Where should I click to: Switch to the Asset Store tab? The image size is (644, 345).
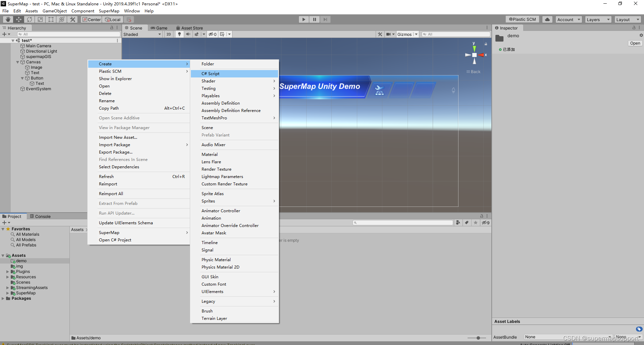[189, 28]
